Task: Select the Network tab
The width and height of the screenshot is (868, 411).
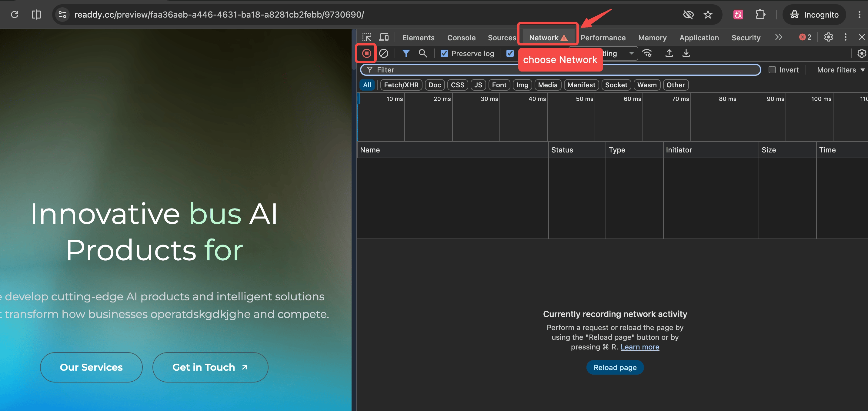Action: click(x=548, y=38)
